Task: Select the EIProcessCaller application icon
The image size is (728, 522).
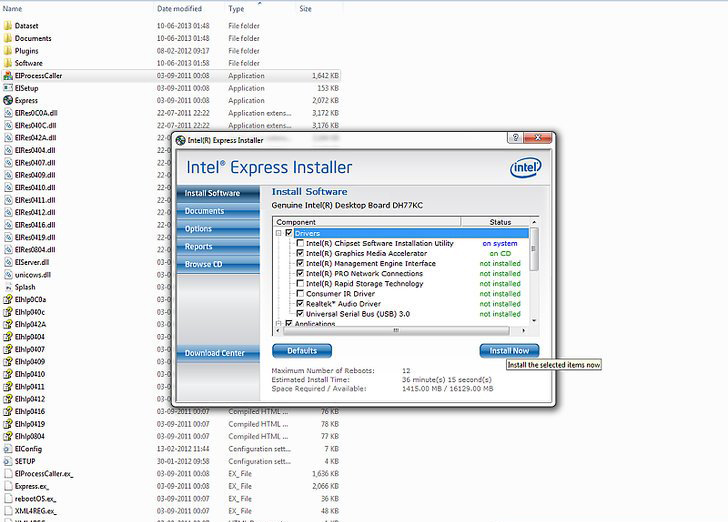Action: tap(8, 75)
